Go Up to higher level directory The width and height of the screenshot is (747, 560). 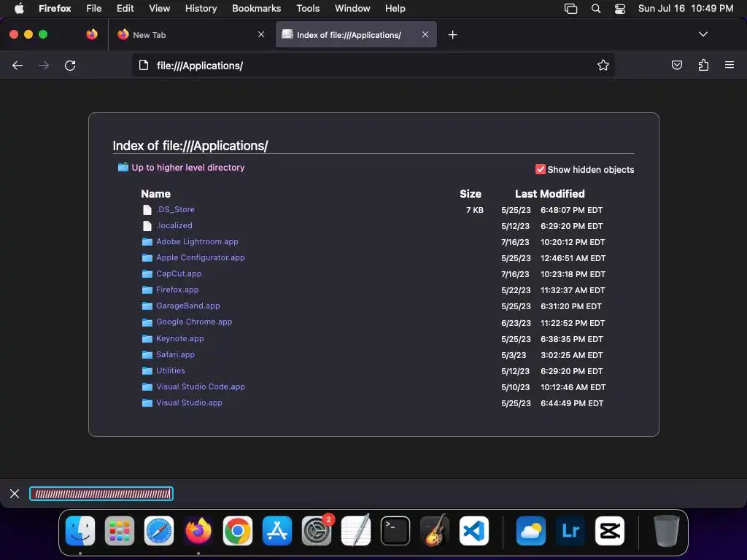point(187,168)
